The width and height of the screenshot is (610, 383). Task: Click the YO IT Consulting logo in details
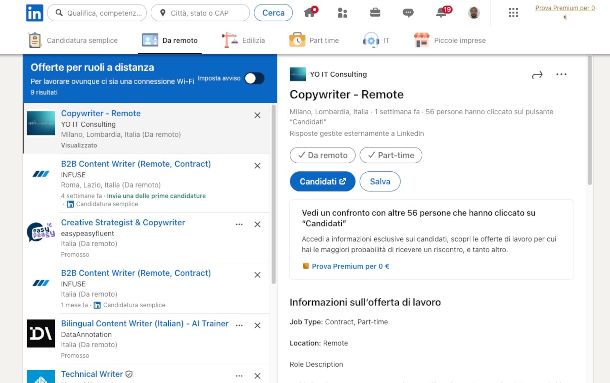point(298,74)
